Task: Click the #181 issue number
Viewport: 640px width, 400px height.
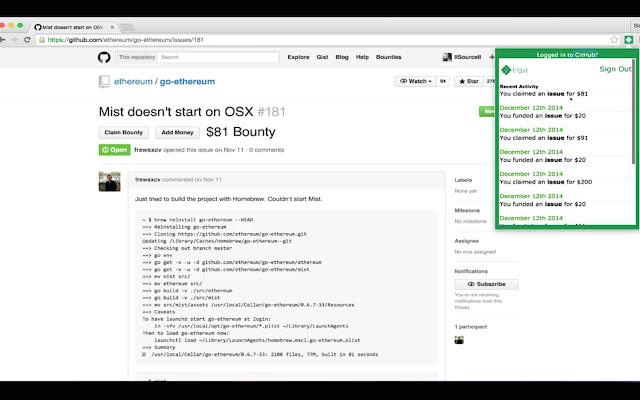Action: coord(271,112)
